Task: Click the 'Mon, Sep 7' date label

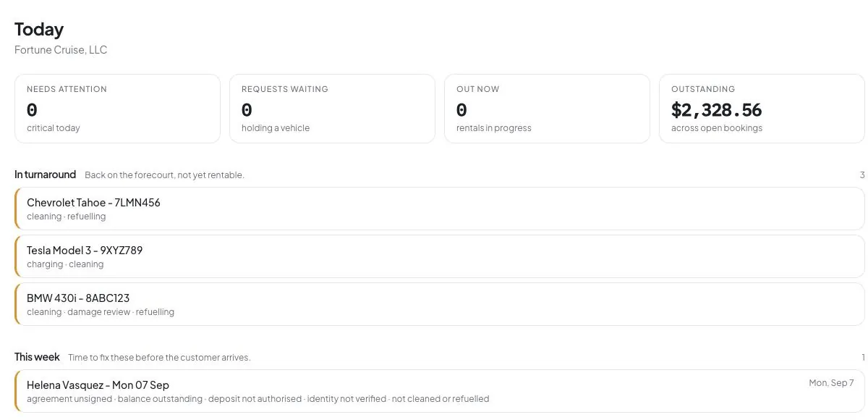Action: pos(831,383)
